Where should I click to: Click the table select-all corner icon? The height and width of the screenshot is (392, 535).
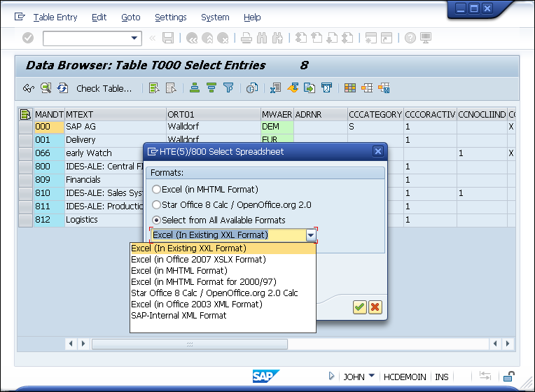tap(26, 114)
